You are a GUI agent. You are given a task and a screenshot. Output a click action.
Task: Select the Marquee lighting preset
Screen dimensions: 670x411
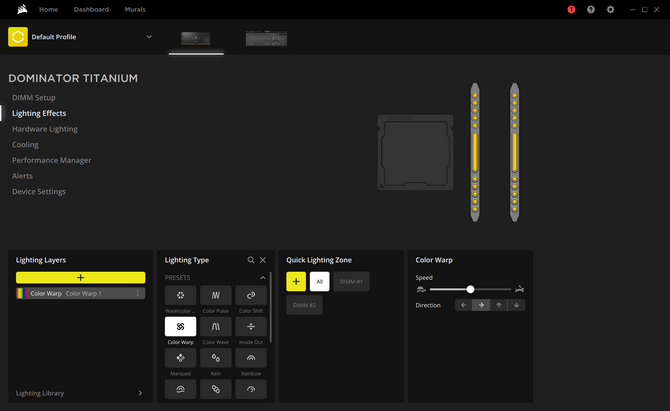pyautogui.click(x=180, y=358)
